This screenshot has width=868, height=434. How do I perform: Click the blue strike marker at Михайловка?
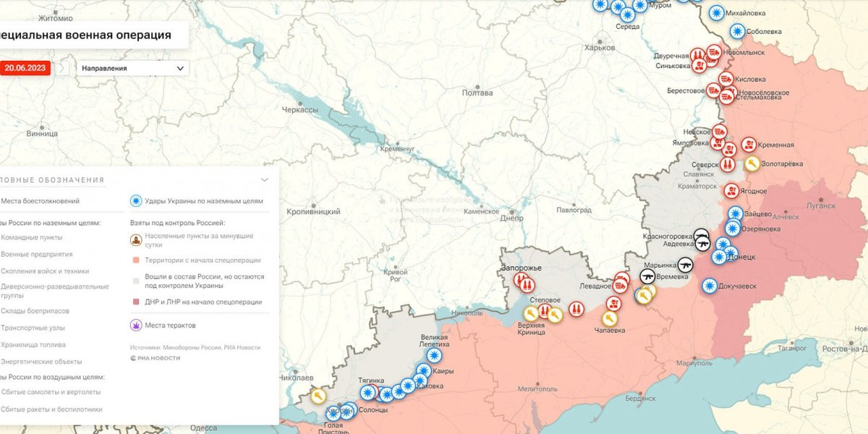point(716,13)
